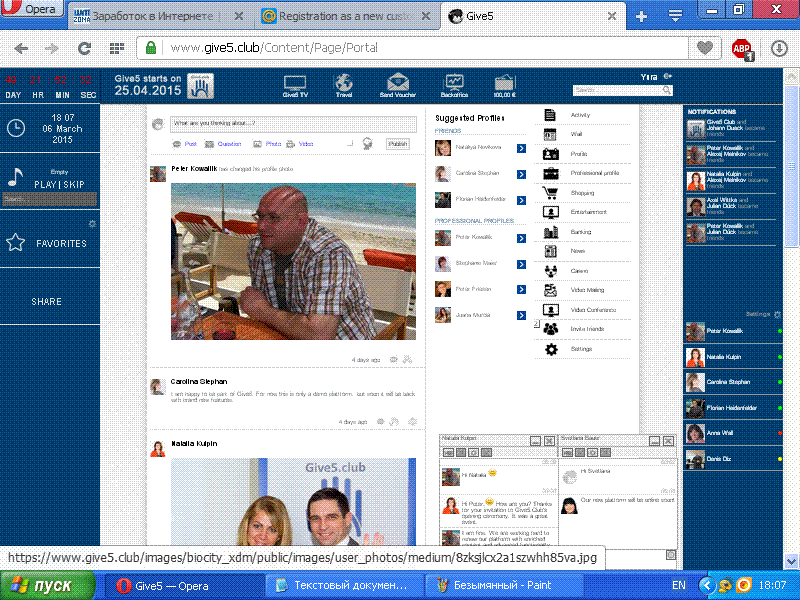Open the Invite friends icon
Screen dimensions: 800x600
tap(550, 329)
